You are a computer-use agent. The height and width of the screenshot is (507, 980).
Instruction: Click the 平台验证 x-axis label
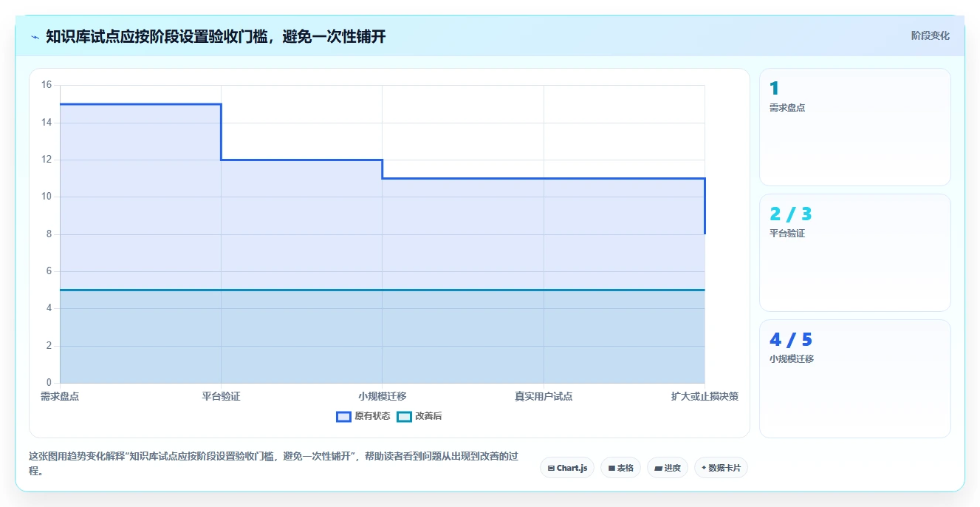221,396
